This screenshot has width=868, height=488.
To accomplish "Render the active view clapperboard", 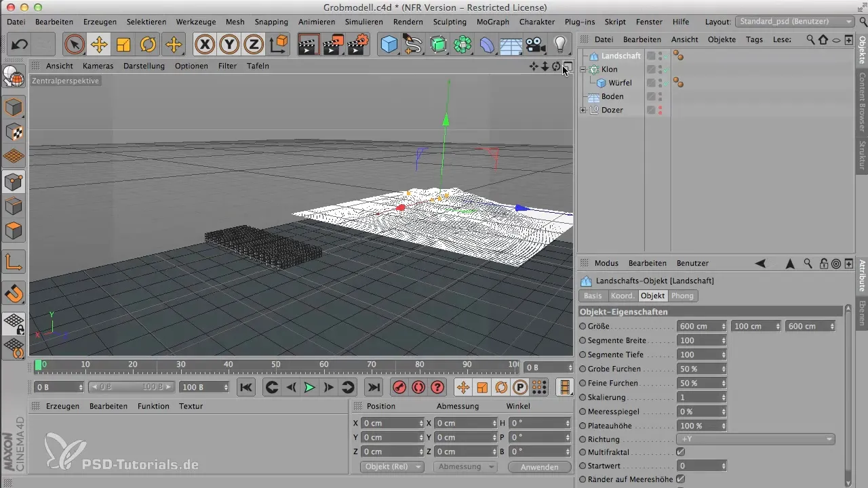I will (x=309, y=45).
